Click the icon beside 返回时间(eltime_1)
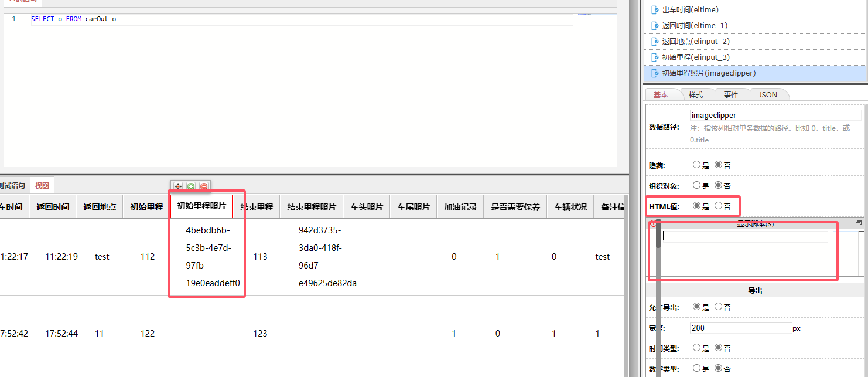The image size is (868, 377). [x=656, y=26]
